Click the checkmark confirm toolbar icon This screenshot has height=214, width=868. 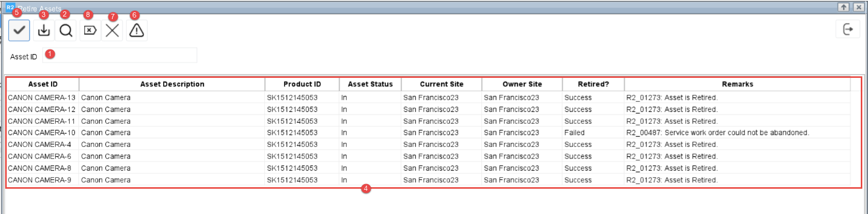point(19,30)
